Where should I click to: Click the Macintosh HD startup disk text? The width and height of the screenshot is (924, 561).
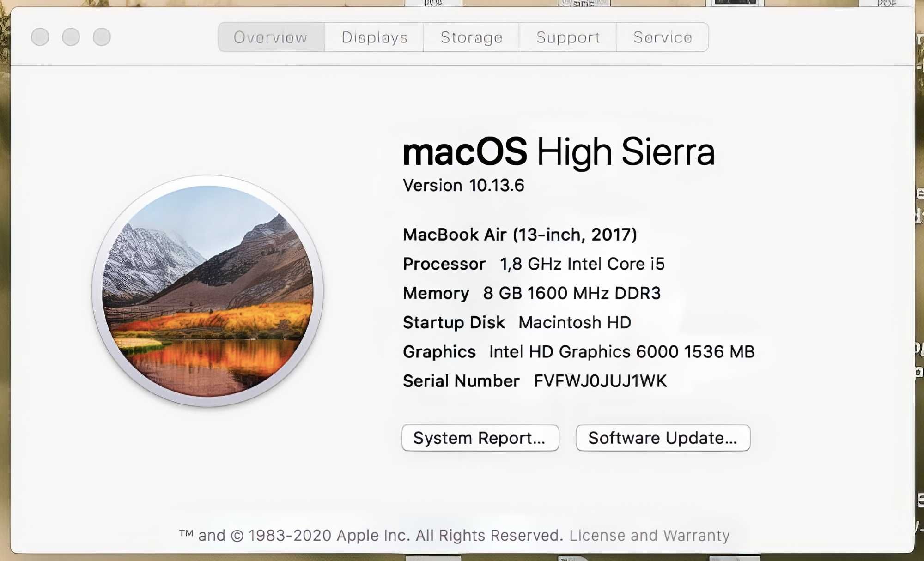pyautogui.click(x=575, y=322)
